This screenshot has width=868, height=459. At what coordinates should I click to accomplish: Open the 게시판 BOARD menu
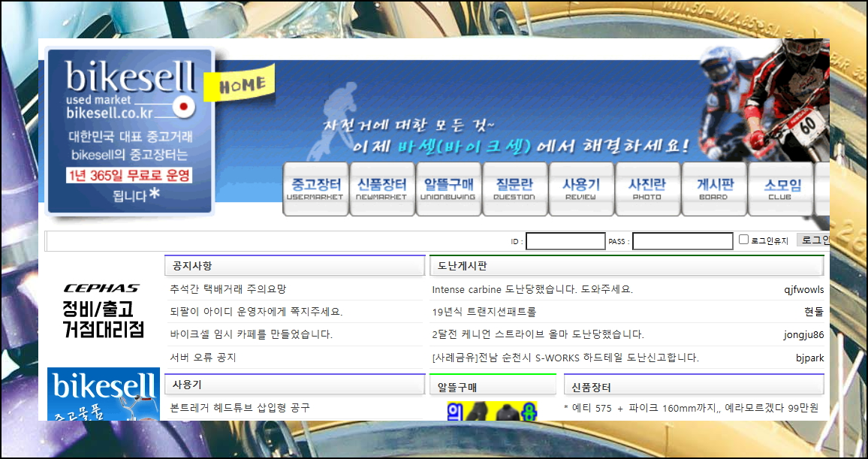pyautogui.click(x=714, y=189)
